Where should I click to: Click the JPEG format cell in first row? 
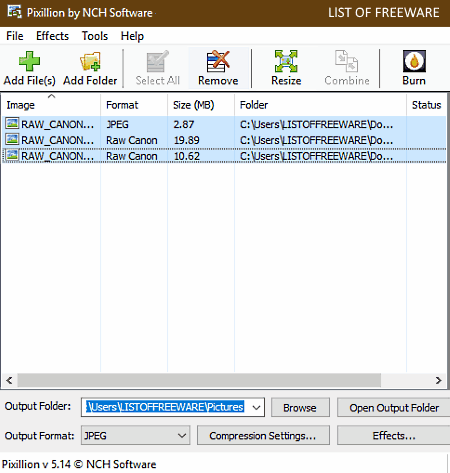(117, 124)
